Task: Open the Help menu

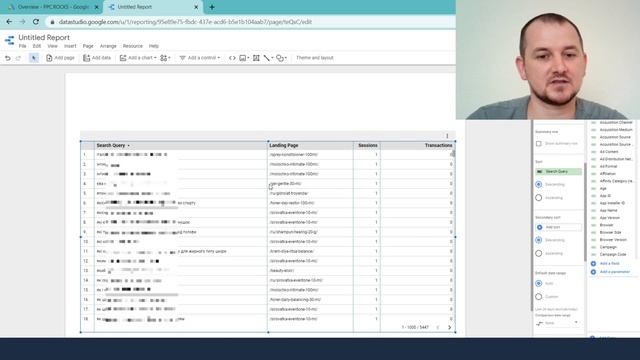Action: (153, 46)
